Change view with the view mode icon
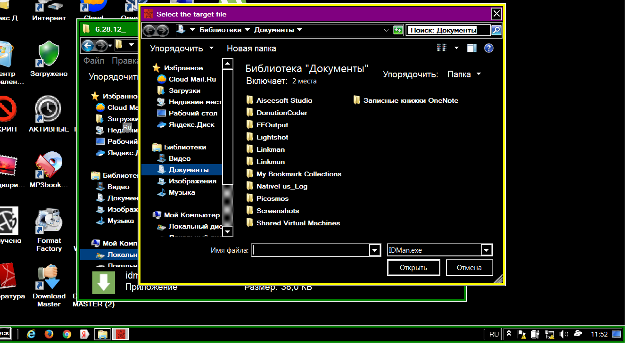This screenshot has height=362, width=644. (442, 48)
